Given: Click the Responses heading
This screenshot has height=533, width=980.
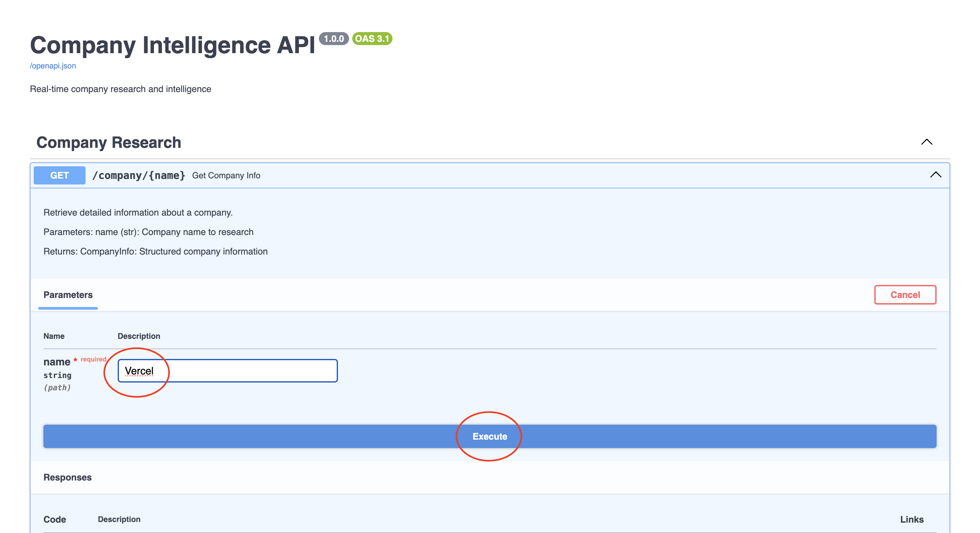Looking at the screenshot, I should [x=68, y=478].
